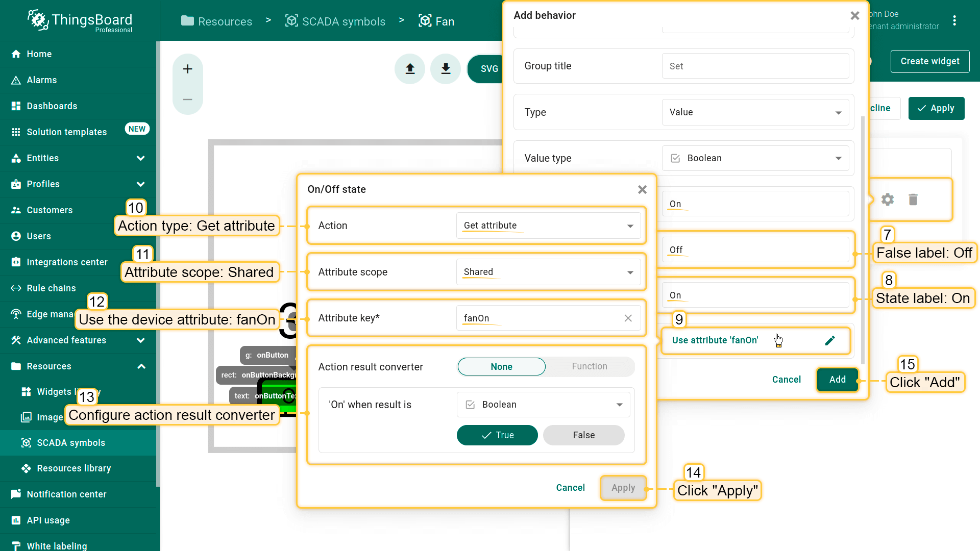
Task: Open the Value type Boolean dropdown
Action: coord(755,158)
